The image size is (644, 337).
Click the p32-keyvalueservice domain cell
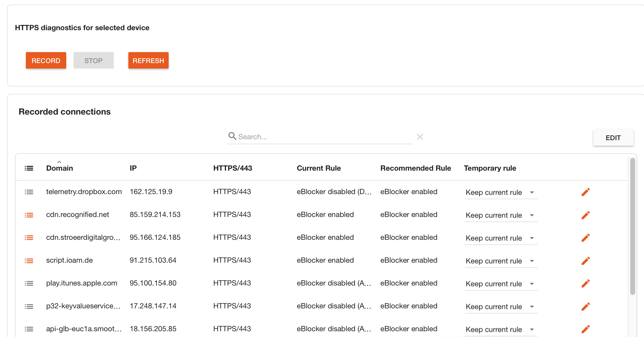click(83, 306)
